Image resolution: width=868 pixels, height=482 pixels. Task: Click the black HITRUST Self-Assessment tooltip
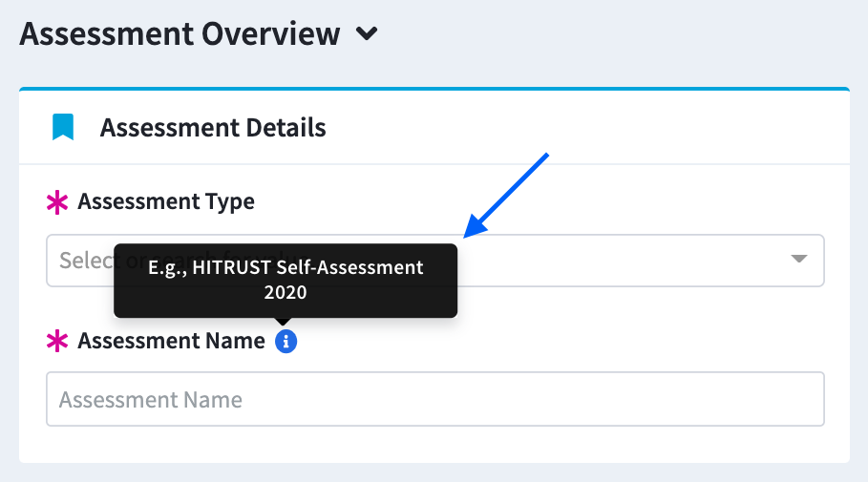click(286, 281)
